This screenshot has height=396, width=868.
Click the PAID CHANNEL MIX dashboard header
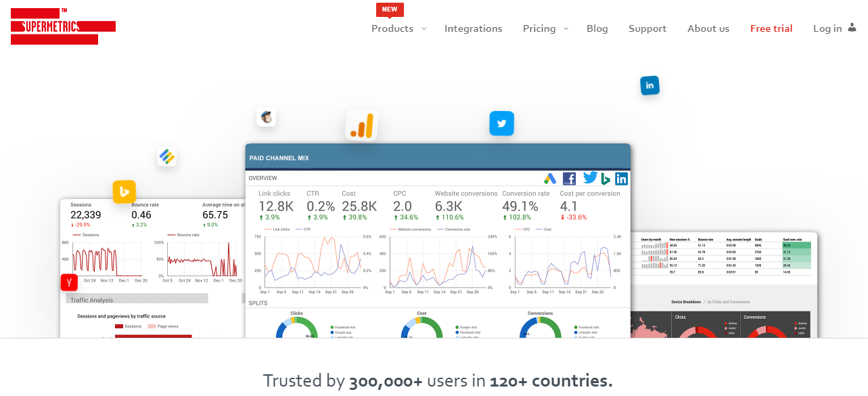click(x=438, y=157)
